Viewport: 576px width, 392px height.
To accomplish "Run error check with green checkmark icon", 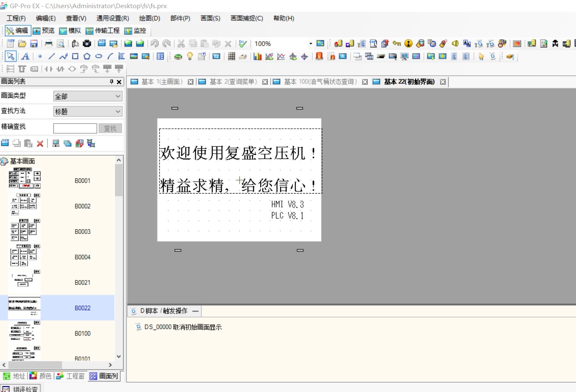I will (x=243, y=44).
